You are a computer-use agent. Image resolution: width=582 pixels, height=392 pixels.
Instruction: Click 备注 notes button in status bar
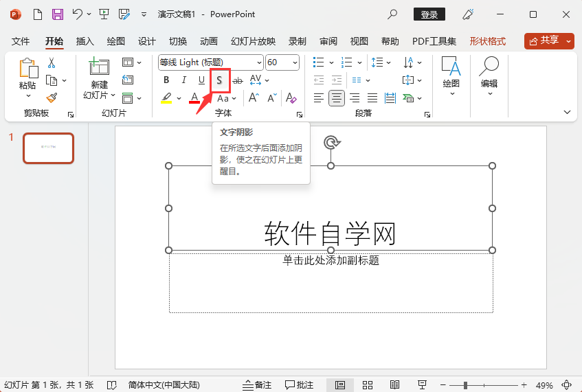[x=257, y=385]
